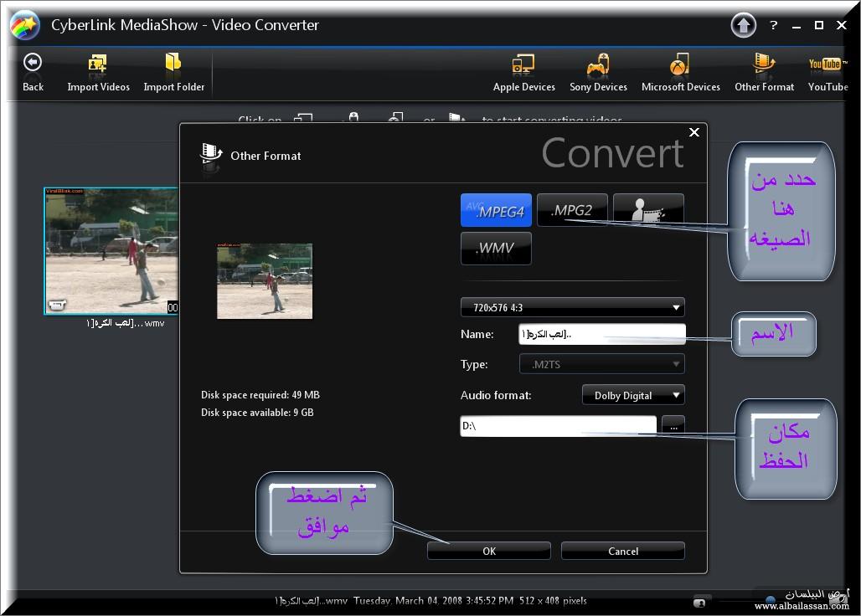Select the AVC MPEG4 format
The width and height of the screenshot is (861, 616).
[x=496, y=210]
